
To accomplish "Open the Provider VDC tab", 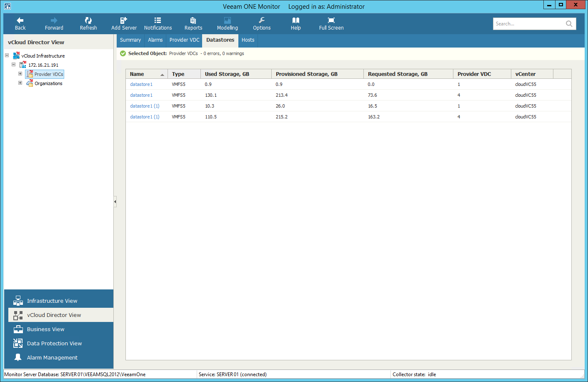I will tap(185, 40).
